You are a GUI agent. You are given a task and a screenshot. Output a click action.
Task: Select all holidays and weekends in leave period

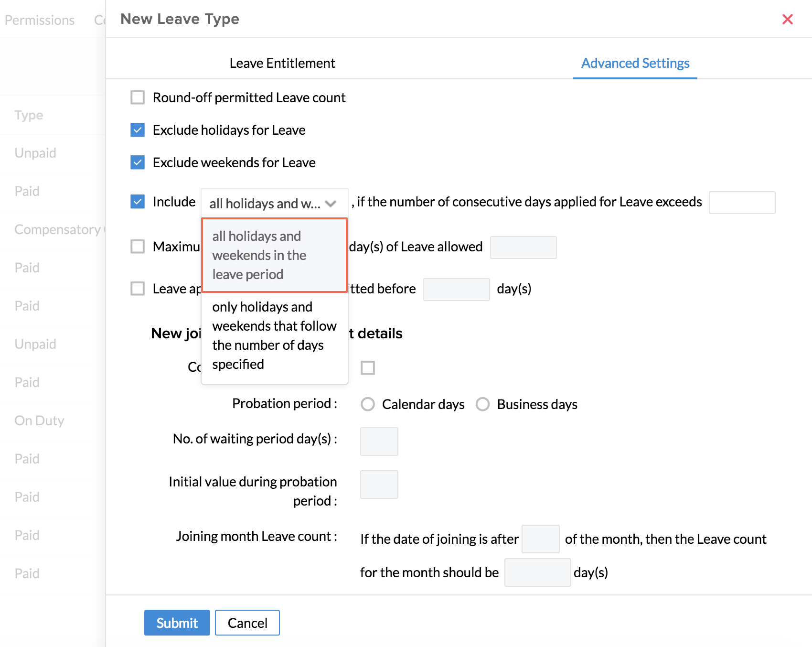[274, 255]
